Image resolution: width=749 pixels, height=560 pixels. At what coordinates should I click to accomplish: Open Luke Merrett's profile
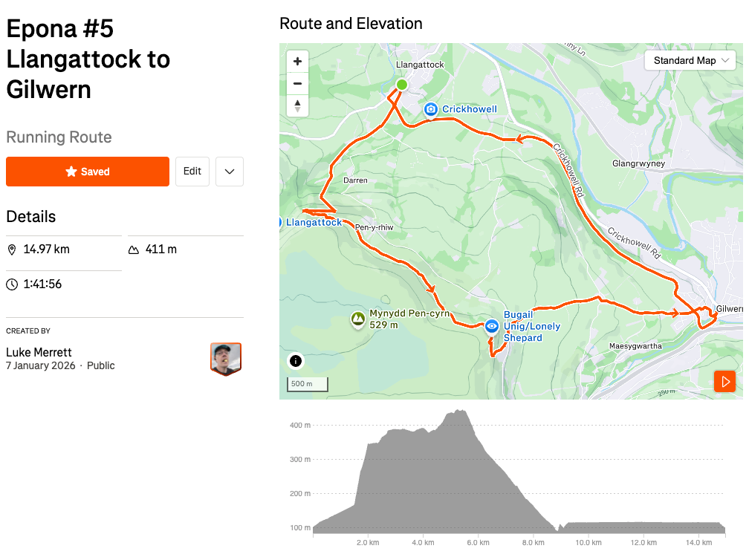click(x=39, y=352)
